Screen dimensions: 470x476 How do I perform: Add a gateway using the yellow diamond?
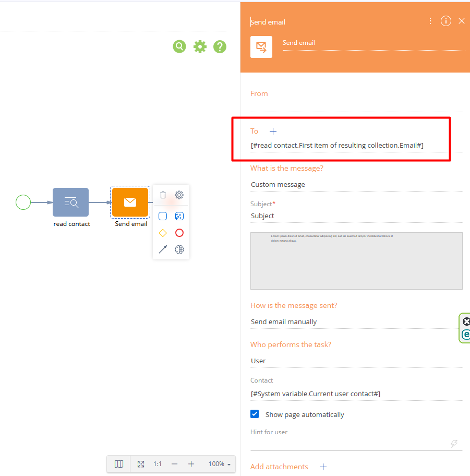[163, 233]
